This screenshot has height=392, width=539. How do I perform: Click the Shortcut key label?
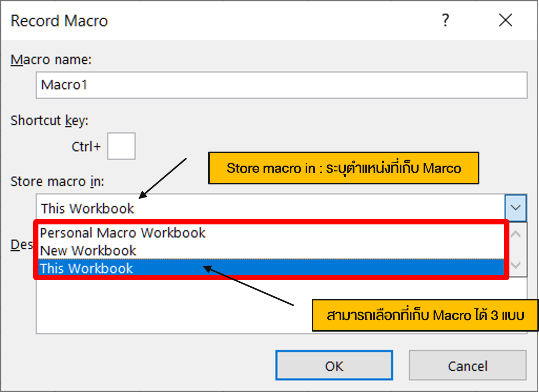click(x=49, y=120)
